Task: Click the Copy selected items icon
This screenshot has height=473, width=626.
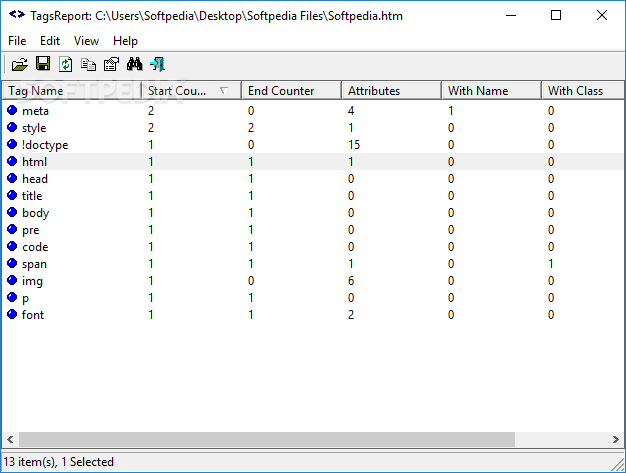Action: pyautogui.click(x=88, y=64)
